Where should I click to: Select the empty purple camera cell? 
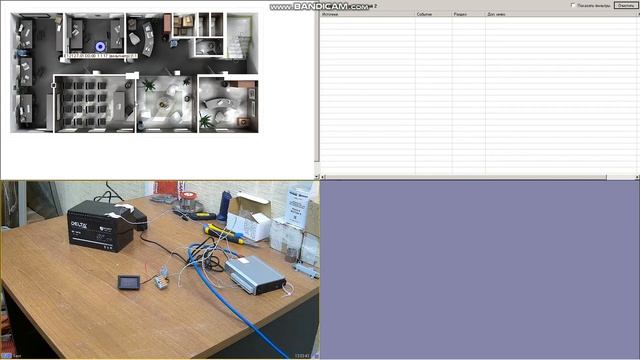pyautogui.click(x=480, y=270)
